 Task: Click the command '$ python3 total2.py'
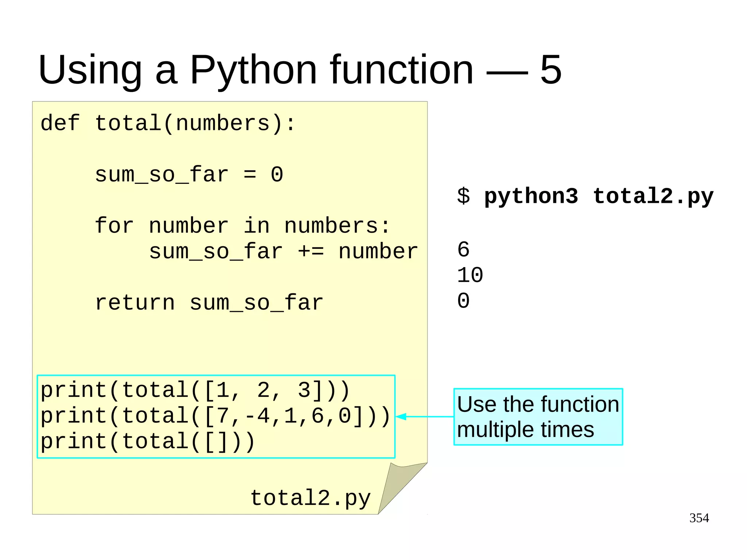coord(585,197)
